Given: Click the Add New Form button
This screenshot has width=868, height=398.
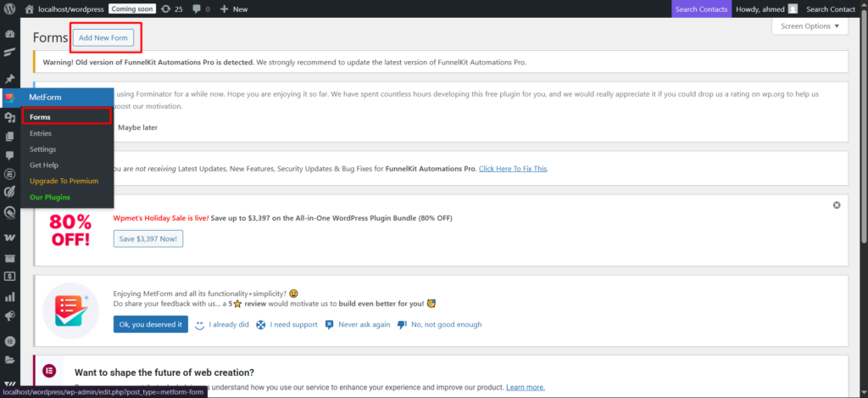Looking at the screenshot, I should [x=103, y=38].
